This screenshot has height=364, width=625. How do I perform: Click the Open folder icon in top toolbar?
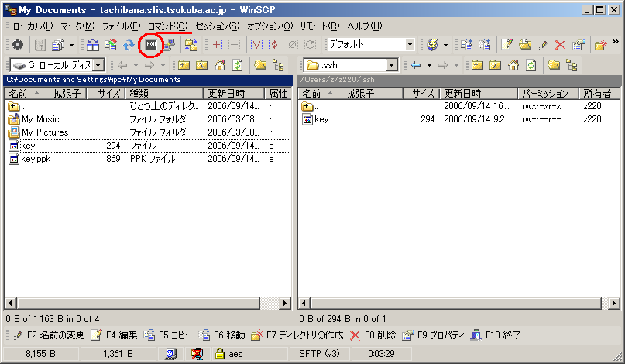525,45
